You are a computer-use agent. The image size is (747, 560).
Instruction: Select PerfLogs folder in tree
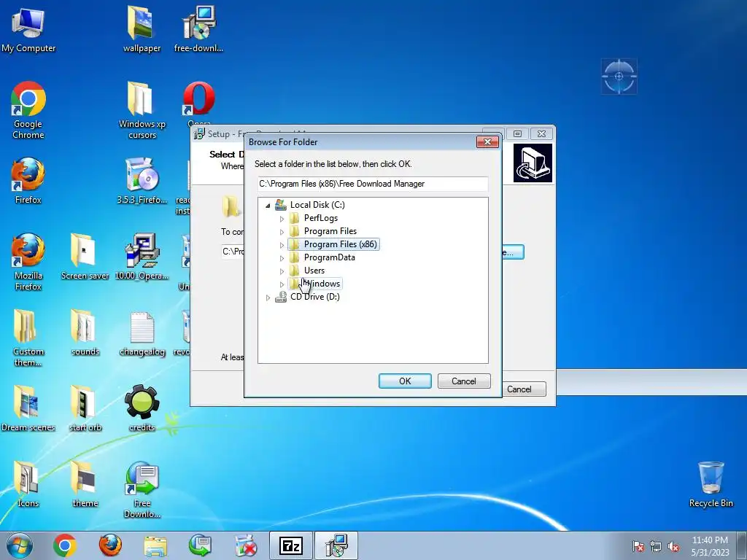(x=321, y=218)
